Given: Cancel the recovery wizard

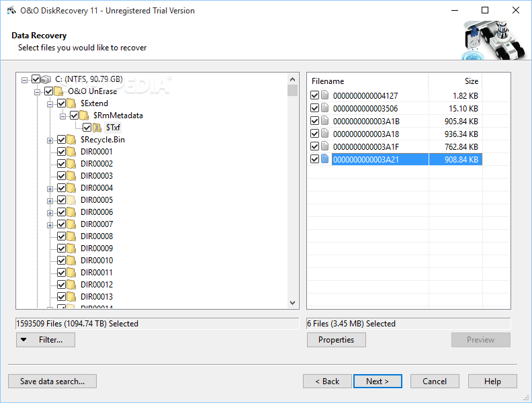Looking at the screenshot, I should click(x=435, y=382).
